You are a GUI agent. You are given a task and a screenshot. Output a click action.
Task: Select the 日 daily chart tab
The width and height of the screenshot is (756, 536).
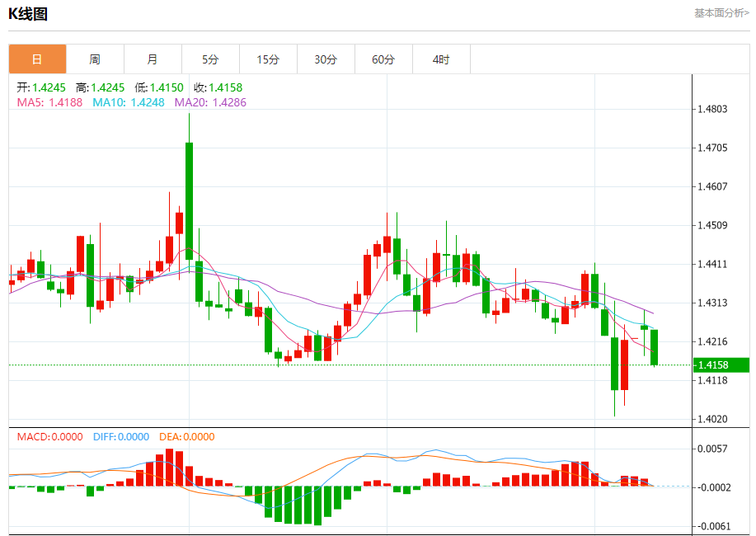38,59
